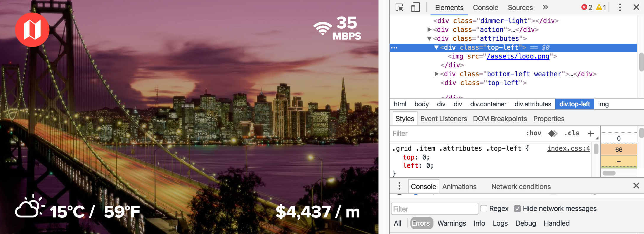Viewport: 644px width, 234px height.
Task: Uncheck Hide network messages
Action: [517, 209]
